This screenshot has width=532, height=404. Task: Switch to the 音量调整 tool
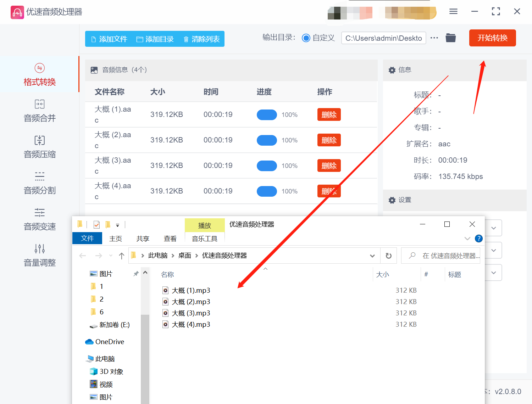pyautogui.click(x=39, y=255)
